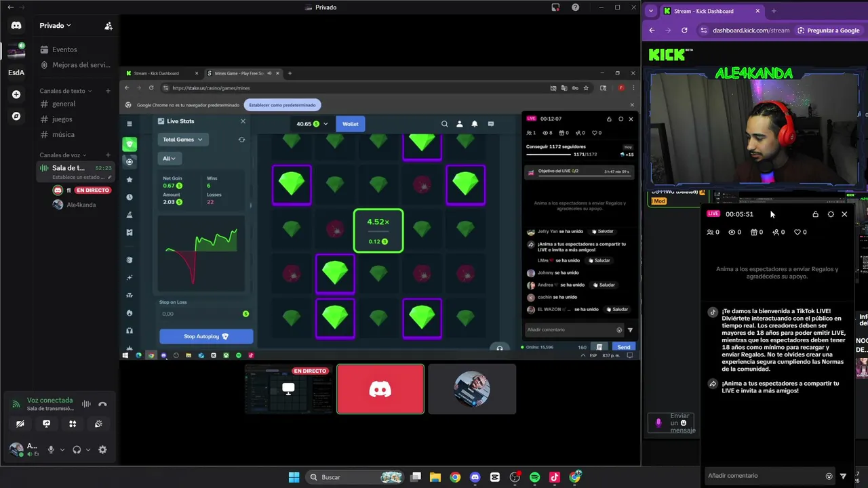The height and width of the screenshot is (488, 868).
Task: Open the Wallet button on Stake
Action: click(351, 124)
